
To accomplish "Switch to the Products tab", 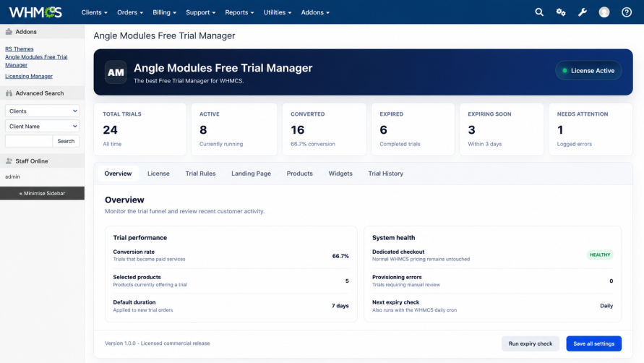I will (x=299, y=174).
